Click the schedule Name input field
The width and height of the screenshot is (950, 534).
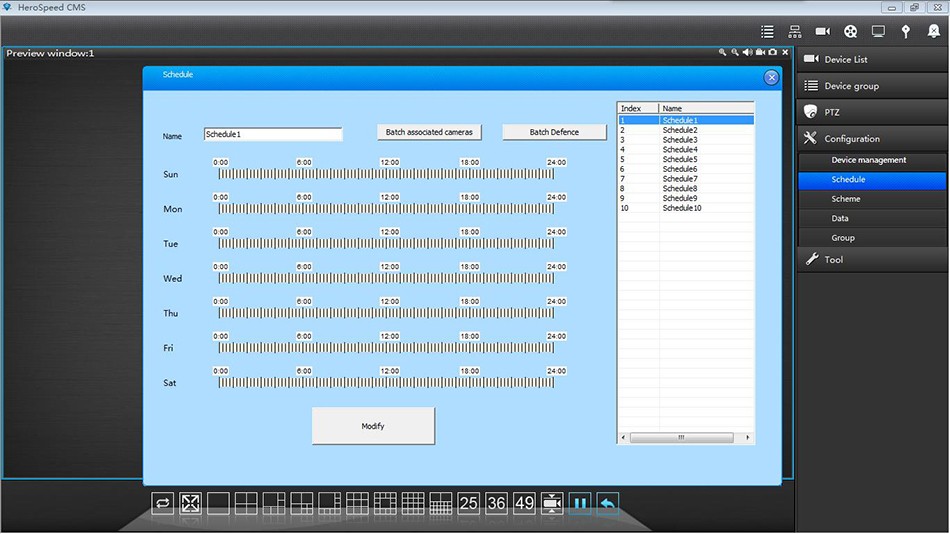[x=272, y=134]
